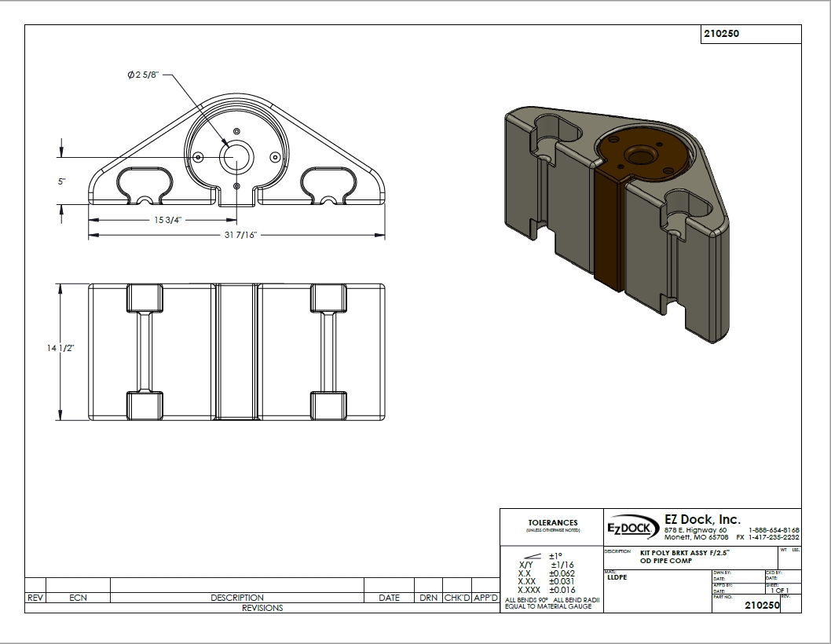Click the EZ Dock, Inc. company name
Viewport: 831px width, 644px height.
pyautogui.click(x=702, y=519)
